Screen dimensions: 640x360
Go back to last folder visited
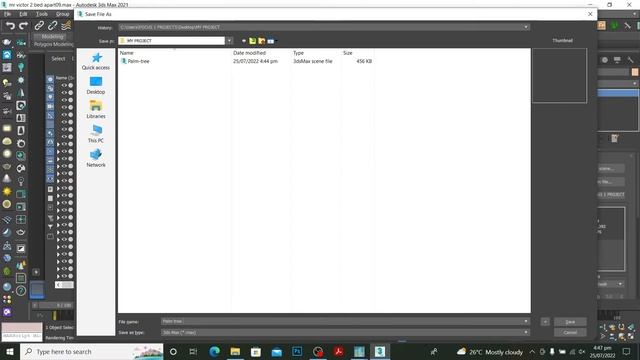(x=244, y=41)
